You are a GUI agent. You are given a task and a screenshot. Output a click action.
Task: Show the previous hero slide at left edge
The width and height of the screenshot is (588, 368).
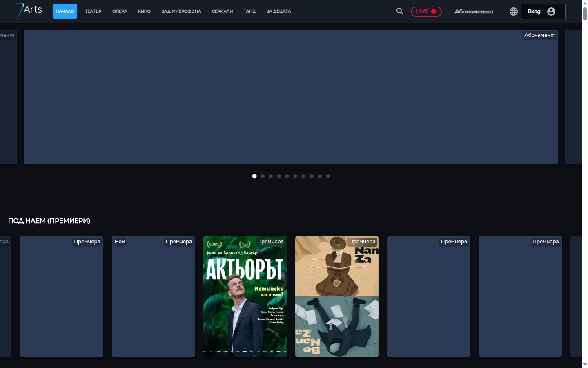(9, 96)
